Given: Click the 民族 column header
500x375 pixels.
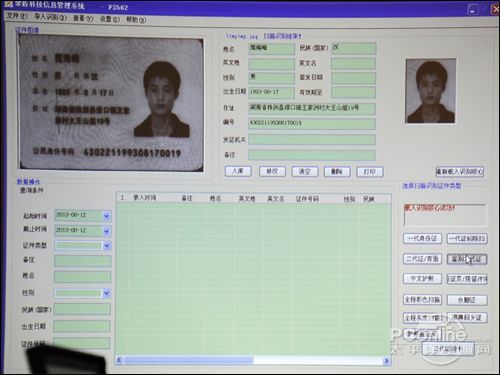Looking at the screenshot, I should 369,199.
